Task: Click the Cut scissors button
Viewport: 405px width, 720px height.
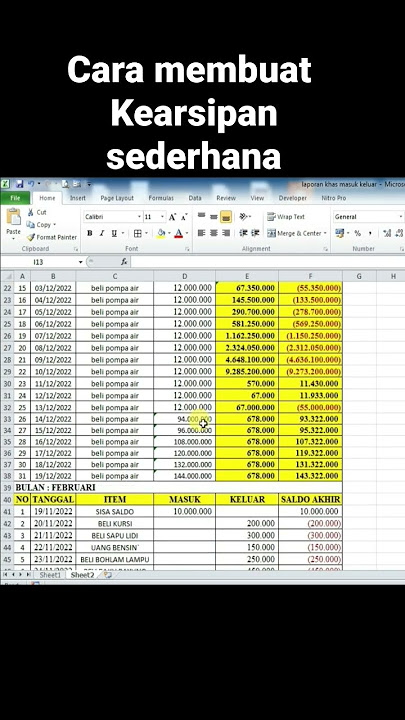Action: (x=37, y=212)
